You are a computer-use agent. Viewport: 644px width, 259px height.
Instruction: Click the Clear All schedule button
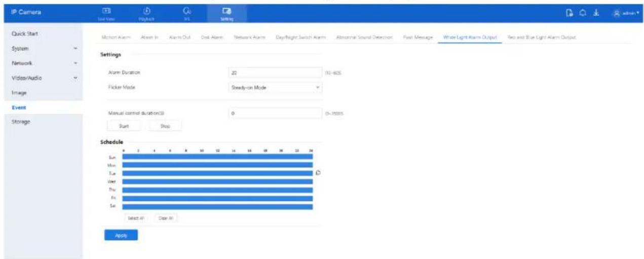[166, 218]
